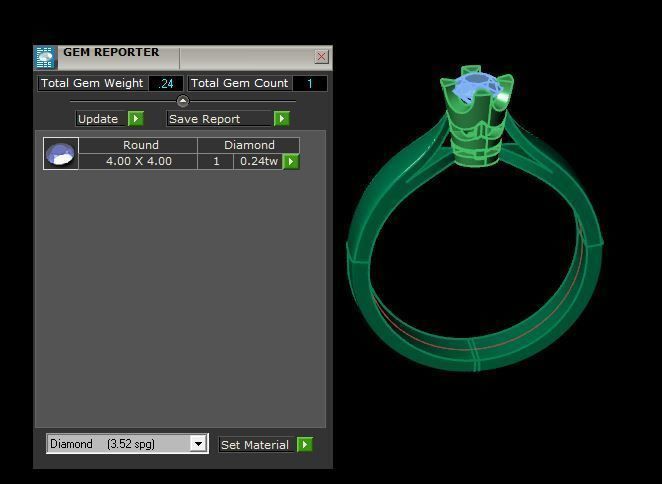Image resolution: width=662 pixels, height=484 pixels.
Task: Click the GEM REPORTER title text
Action: point(111,52)
